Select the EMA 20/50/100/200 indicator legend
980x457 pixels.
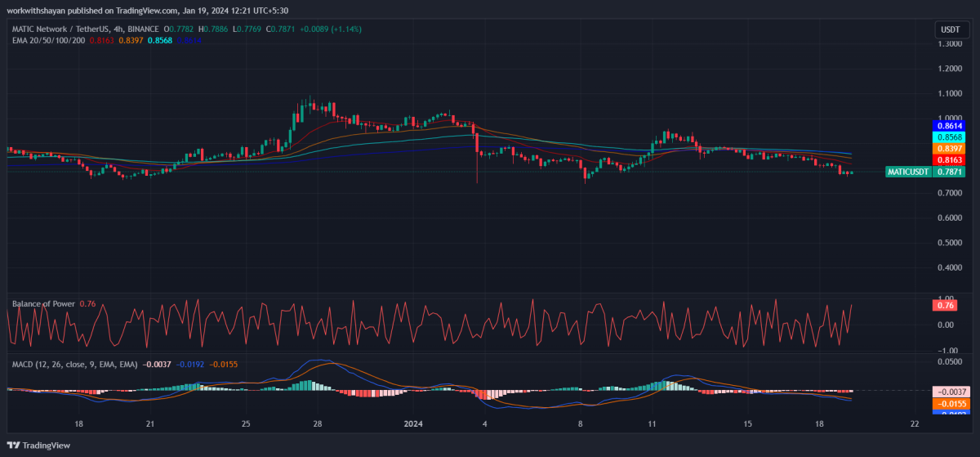click(49, 40)
